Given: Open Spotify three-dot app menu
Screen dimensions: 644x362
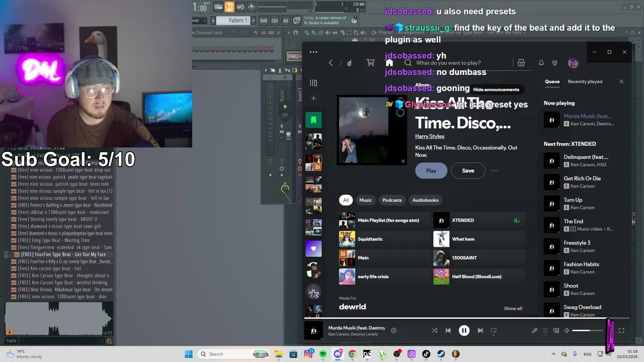Looking at the screenshot, I should click(x=313, y=52).
